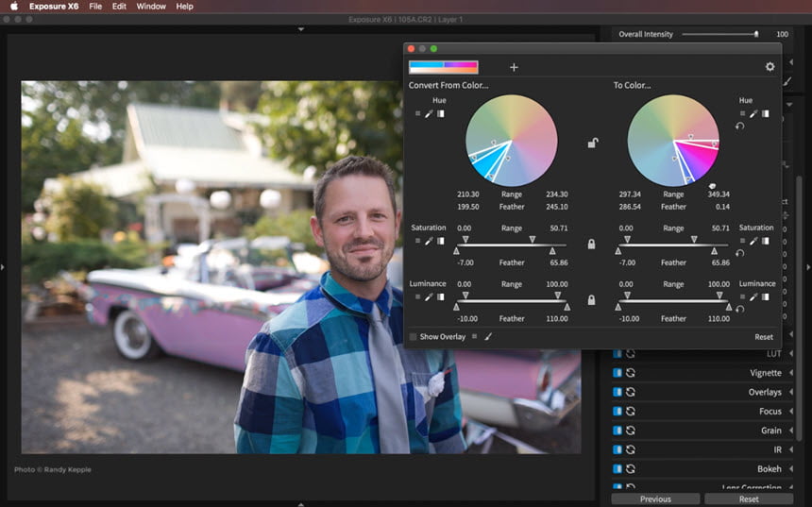Screen dimensions: 812x507
Task: Reset the To Color saturation with undo arrow
Action: tap(739, 253)
